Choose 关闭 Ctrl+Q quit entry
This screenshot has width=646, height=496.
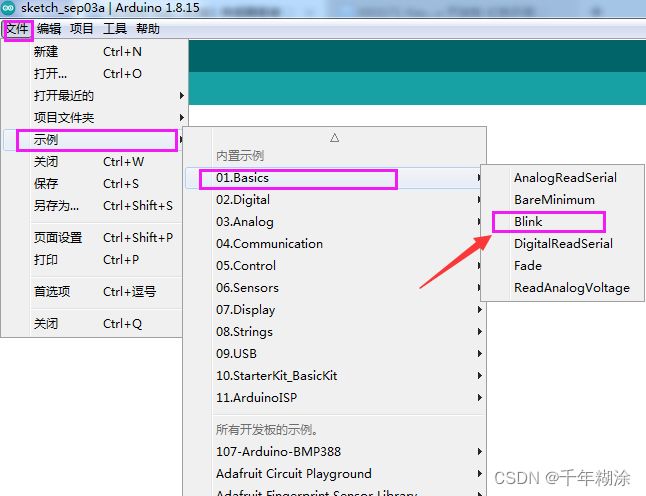[x=93, y=324]
